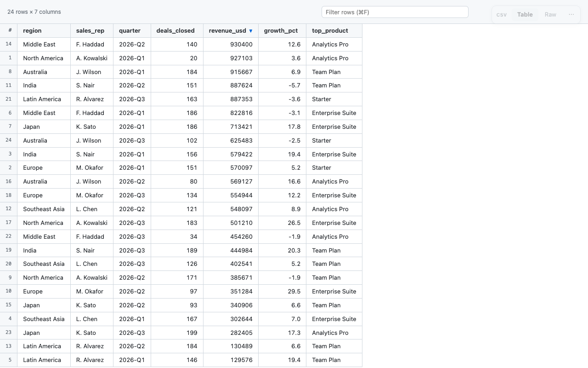Sort by the region column header
The image size is (588, 368).
pyautogui.click(x=44, y=31)
